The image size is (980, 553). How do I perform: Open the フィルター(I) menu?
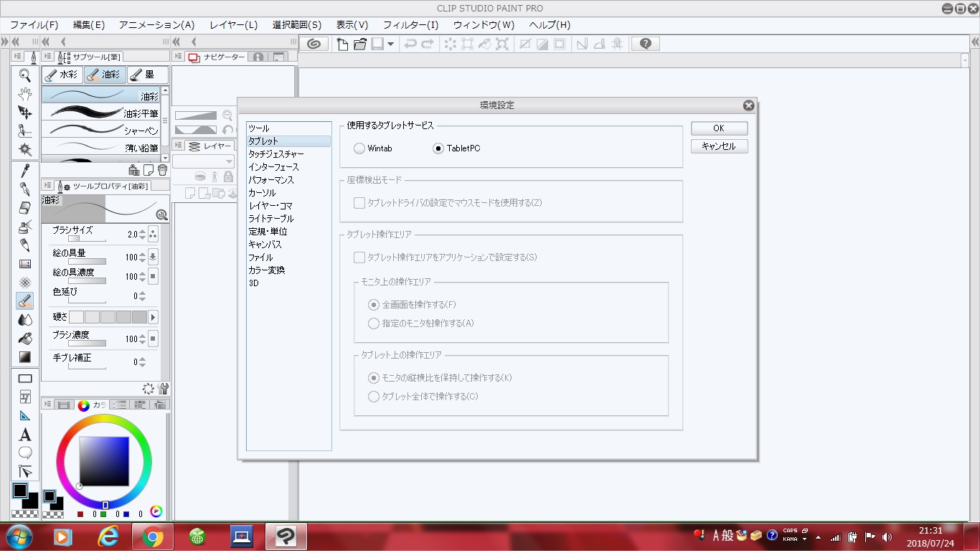pyautogui.click(x=410, y=25)
